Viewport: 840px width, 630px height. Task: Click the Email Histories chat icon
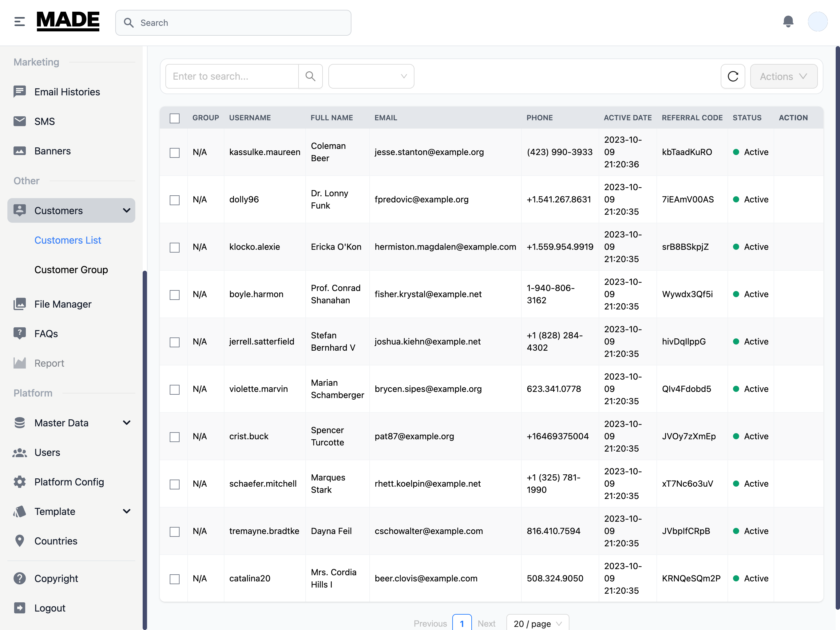(19, 92)
